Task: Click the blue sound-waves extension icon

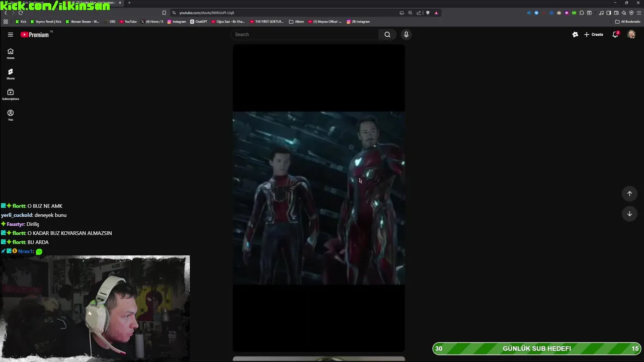Action: pos(529,13)
